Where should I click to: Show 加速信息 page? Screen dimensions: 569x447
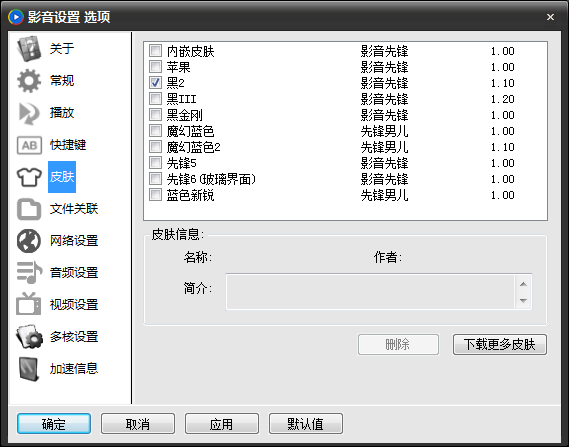click(74, 369)
